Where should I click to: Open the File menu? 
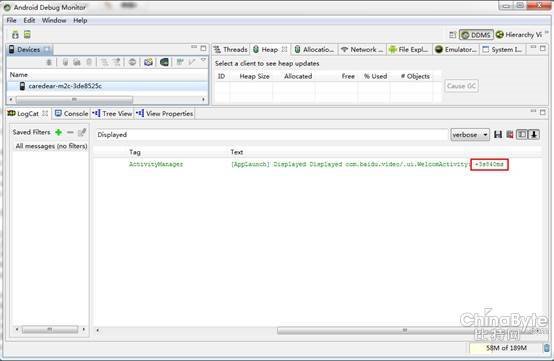(x=11, y=20)
